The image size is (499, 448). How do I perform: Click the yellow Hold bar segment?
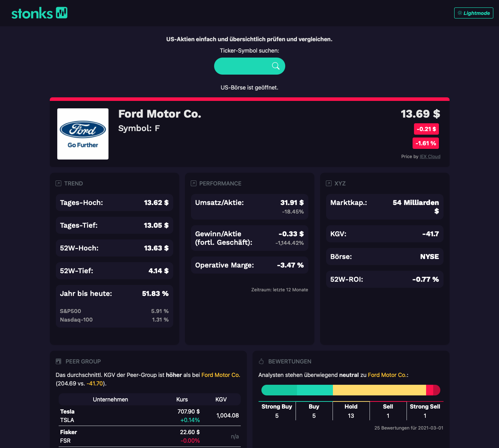(379, 390)
